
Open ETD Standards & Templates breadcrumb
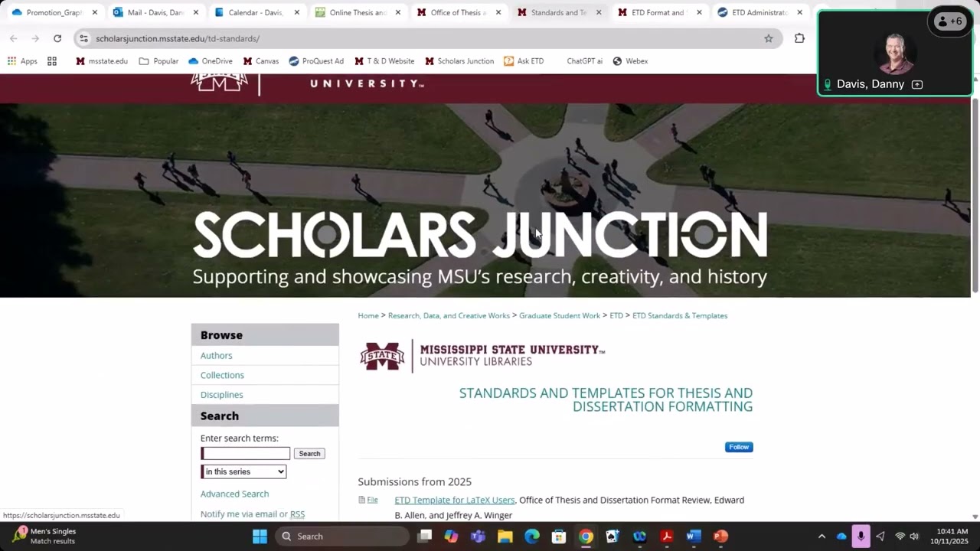pos(680,315)
